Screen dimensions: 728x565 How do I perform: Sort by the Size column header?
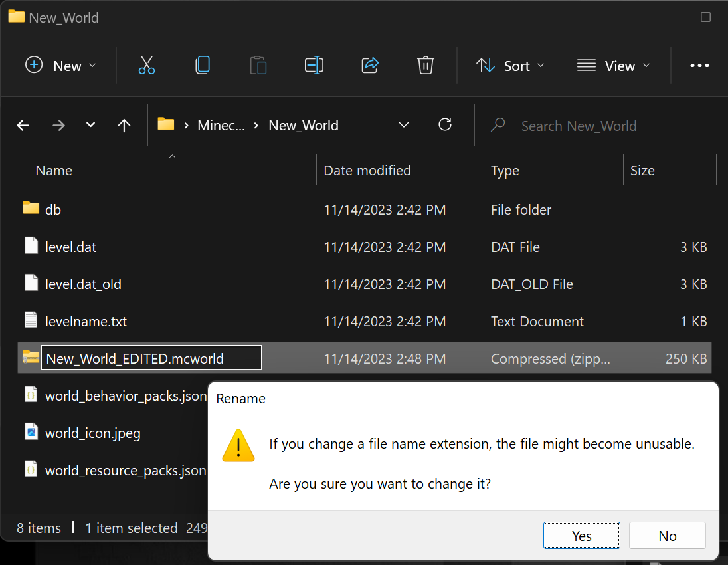coord(642,171)
